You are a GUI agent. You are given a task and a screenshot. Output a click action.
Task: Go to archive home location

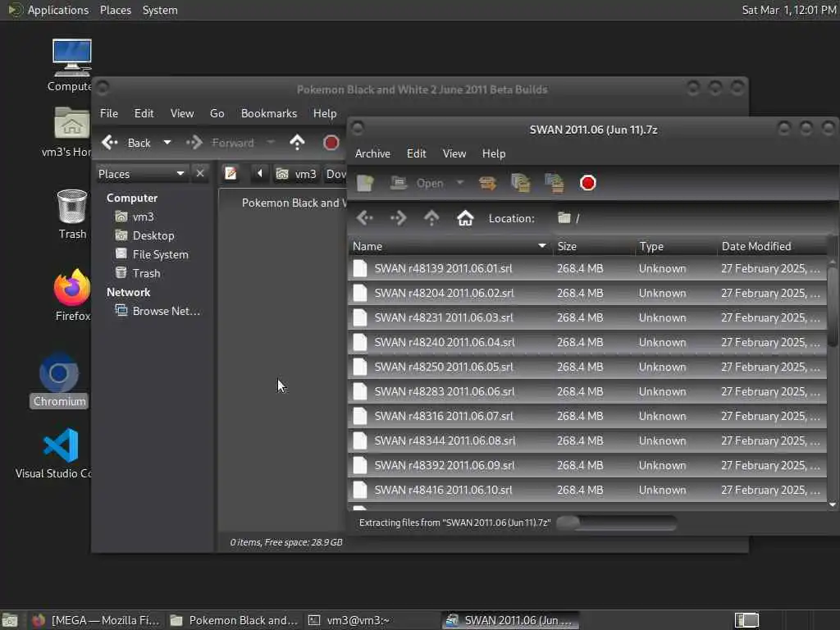pyautogui.click(x=465, y=218)
